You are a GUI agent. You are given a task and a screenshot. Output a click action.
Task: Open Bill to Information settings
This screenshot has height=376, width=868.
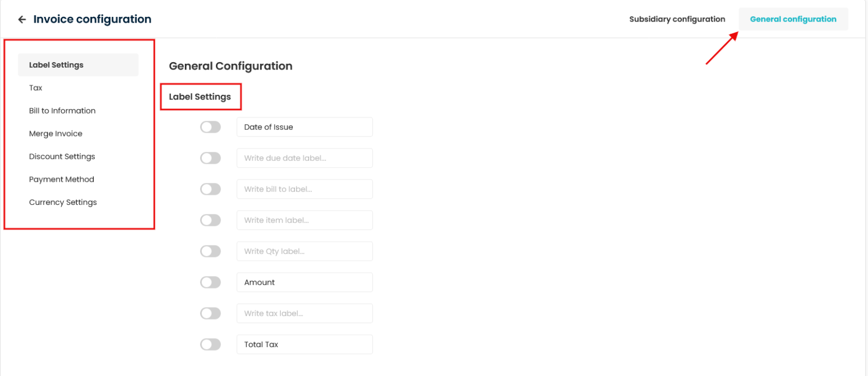click(62, 110)
